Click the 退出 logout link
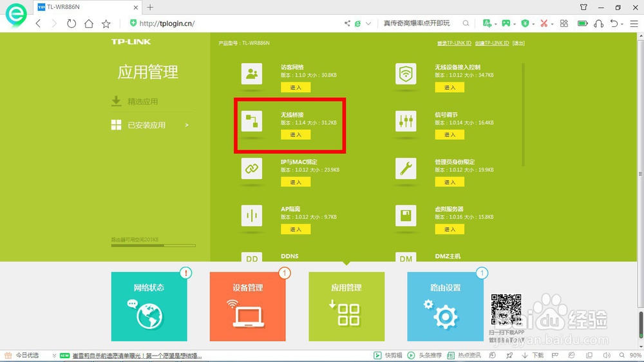Screen dimensions: 644x362 pyautogui.click(x=518, y=43)
